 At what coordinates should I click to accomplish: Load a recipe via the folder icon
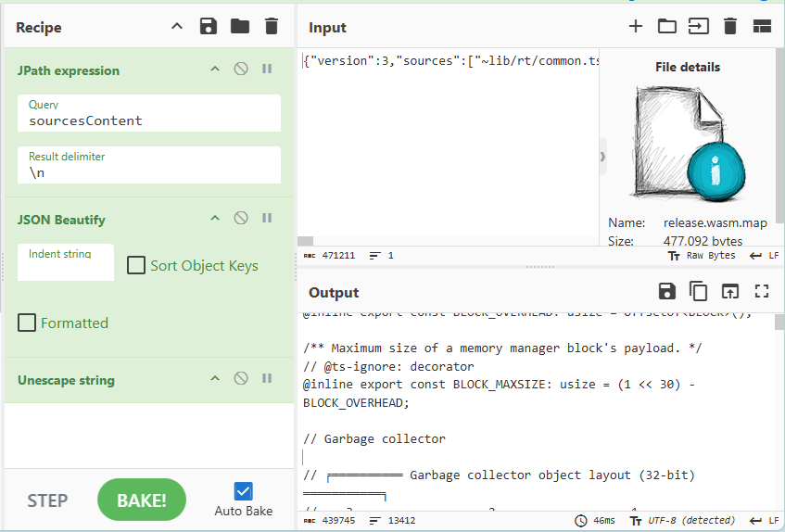(240, 27)
